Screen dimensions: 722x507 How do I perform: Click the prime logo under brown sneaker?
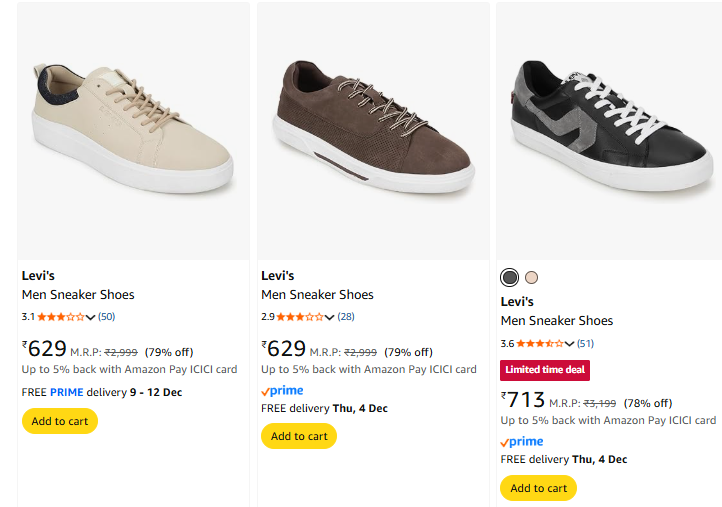point(282,391)
